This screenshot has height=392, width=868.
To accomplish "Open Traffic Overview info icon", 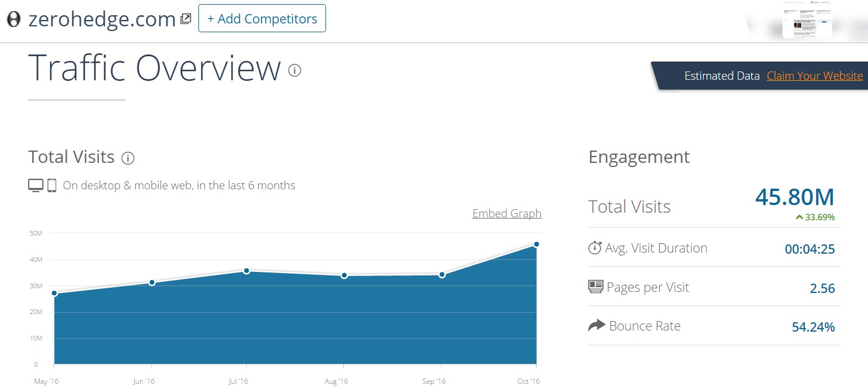I will [x=294, y=71].
